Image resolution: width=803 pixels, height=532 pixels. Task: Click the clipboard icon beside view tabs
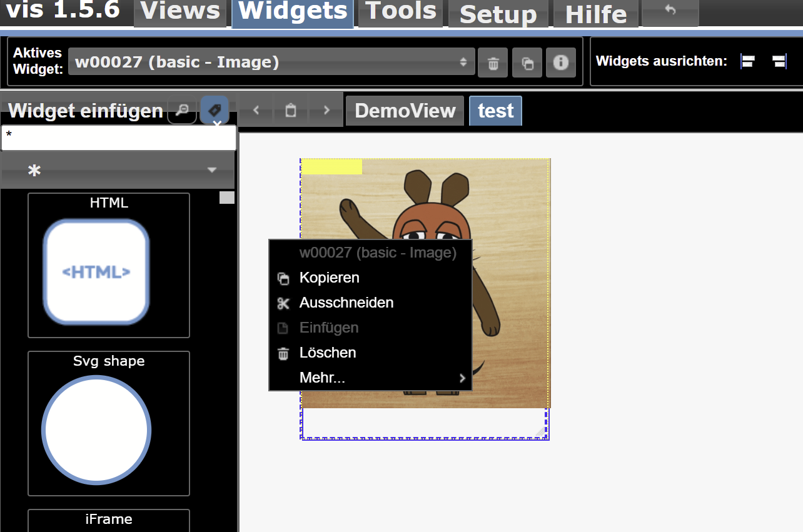(x=291, y=111)
